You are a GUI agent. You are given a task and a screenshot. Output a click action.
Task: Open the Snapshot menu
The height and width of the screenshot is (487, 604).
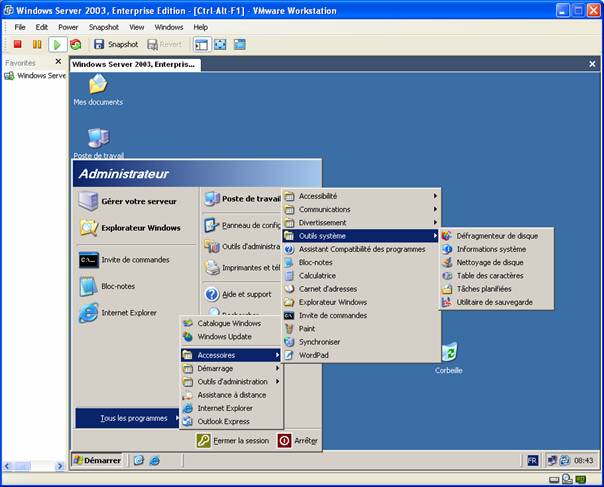[x=104, y=27]
